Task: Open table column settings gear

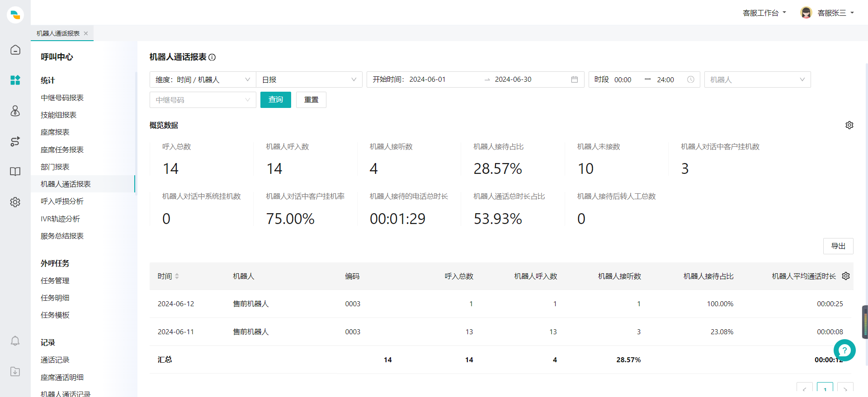Action: pyautogui.click(x=846, y=276)
